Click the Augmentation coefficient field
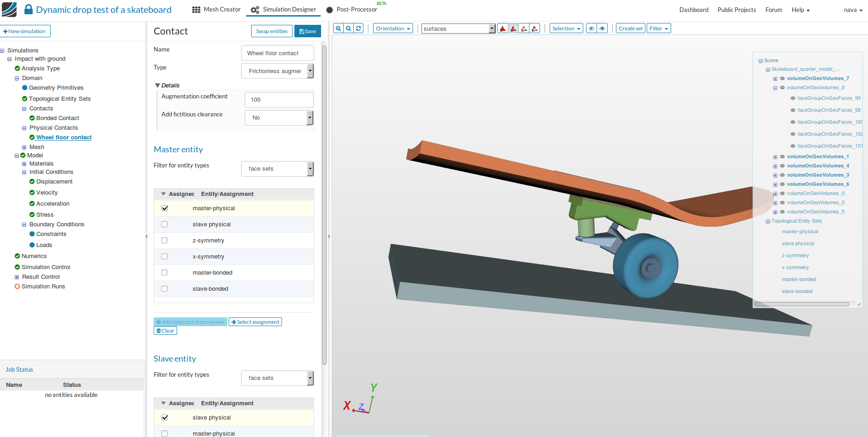Screen dimensions: 868x437 pyautogui.click(x=279, y=100)
